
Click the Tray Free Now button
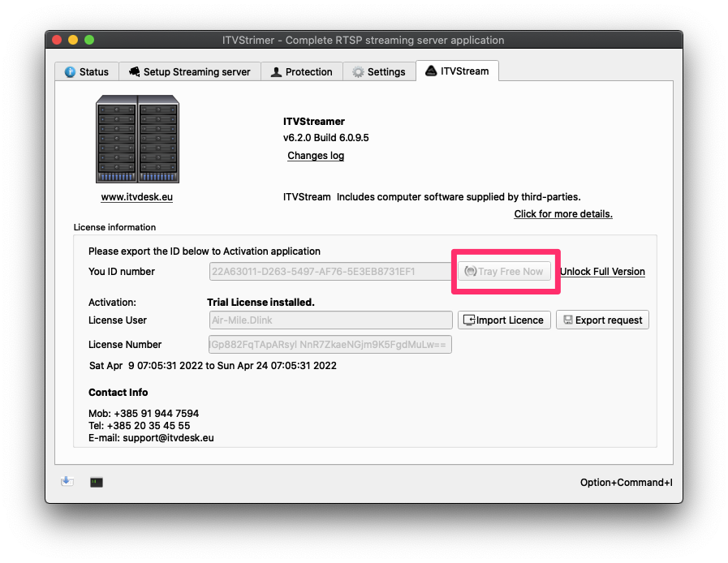[x=504, y=271]
